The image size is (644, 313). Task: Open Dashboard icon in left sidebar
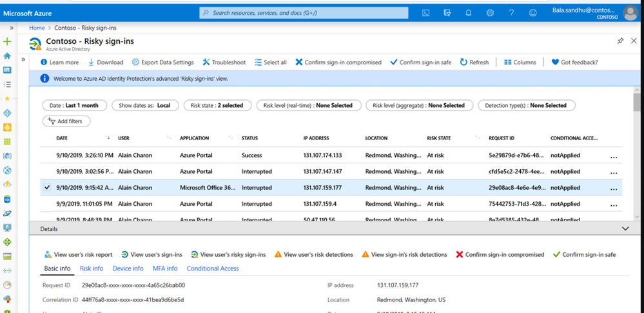coord(7,70)
